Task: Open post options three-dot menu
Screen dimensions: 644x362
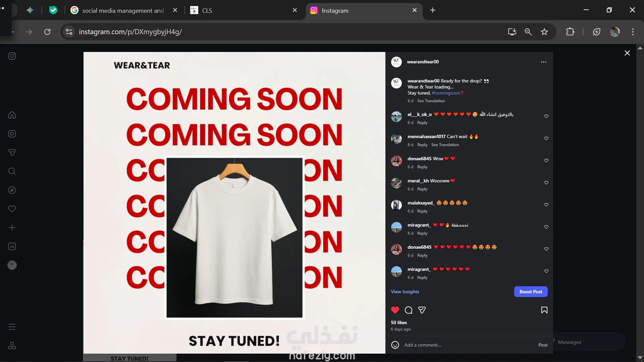Action: coord(544,62)
